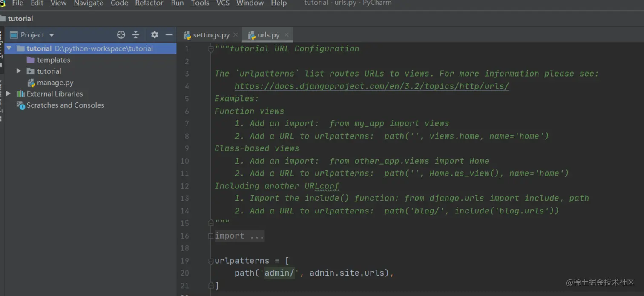Screen dimensions: 644x296
Task: Open the docs.djangoproject.com URL link
Action: (372, 86)
